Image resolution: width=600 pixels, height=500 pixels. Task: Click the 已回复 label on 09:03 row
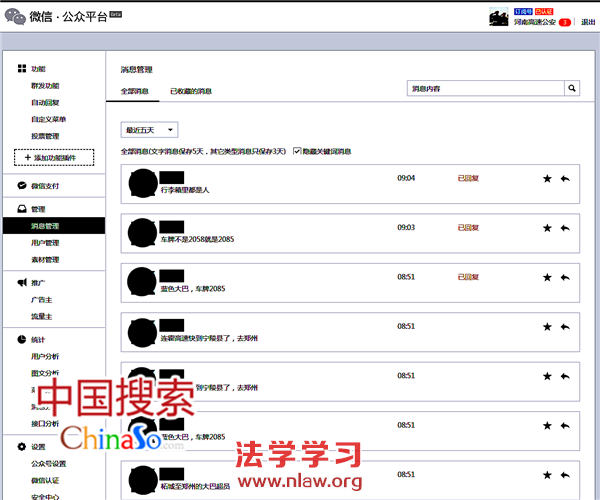click(x=468, y=228)
